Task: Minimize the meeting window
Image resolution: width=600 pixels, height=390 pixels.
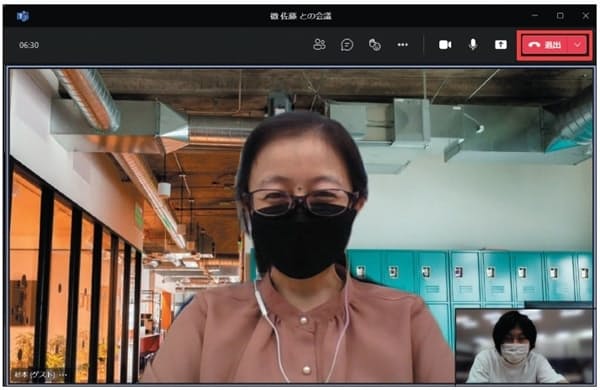Action: click(535, 16)
